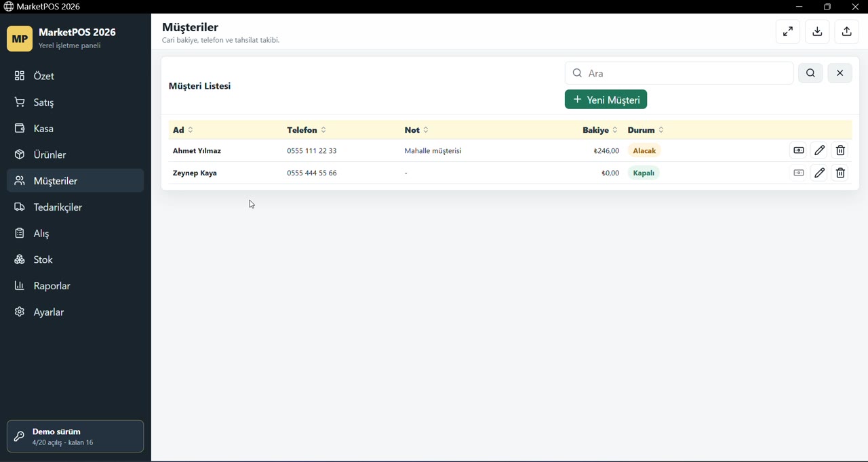This screenshot has height=462, width=868.
Task: Sort by Durum column
Action: (x=646, y=130)
